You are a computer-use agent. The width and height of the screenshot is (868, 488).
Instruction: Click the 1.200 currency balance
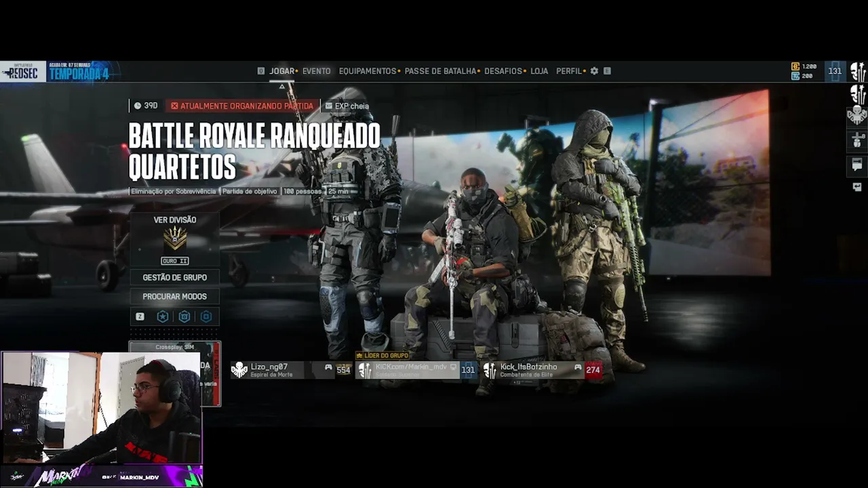809,66
